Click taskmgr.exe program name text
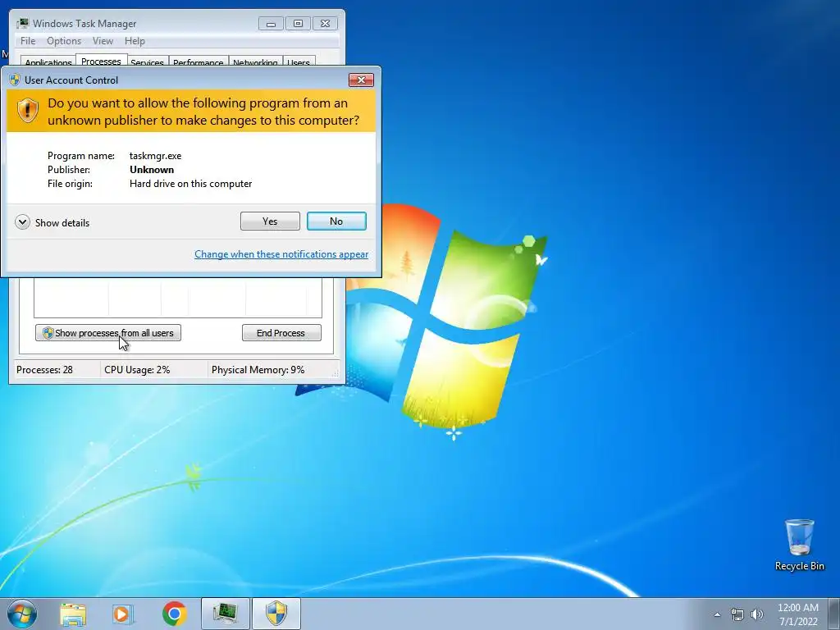 click(155, 156)
